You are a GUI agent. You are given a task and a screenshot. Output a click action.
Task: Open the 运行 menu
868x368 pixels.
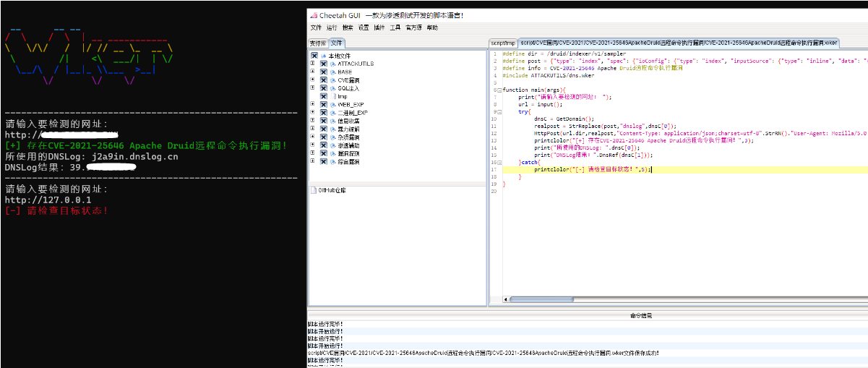(332, 27)
